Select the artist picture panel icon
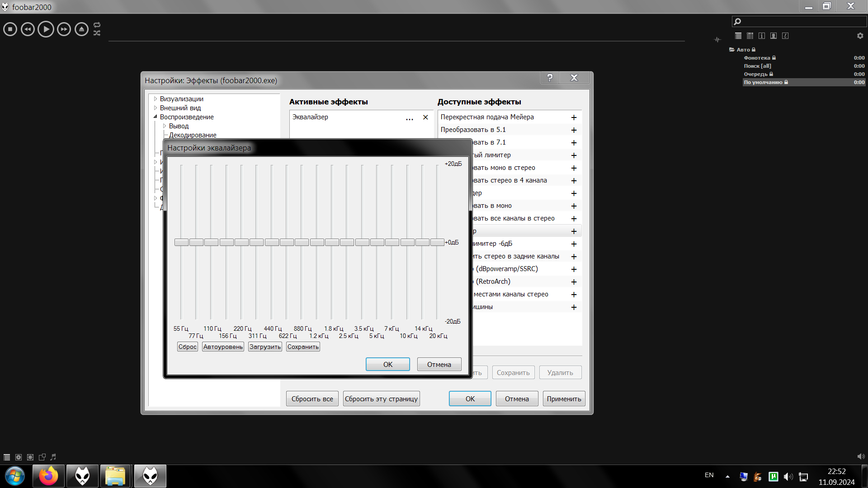 [774, 36]
